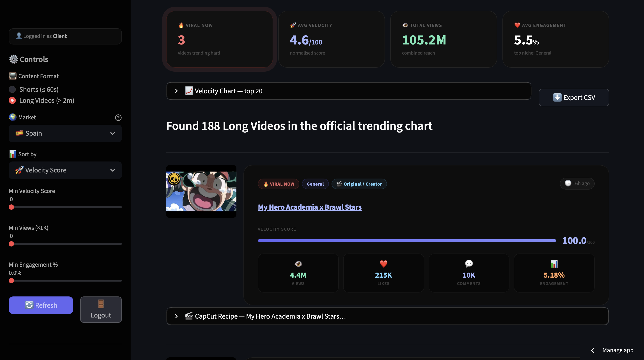Click the 16h ago time badge
Image resolution: width=644 pixels, height=360 pixels.
577,183
